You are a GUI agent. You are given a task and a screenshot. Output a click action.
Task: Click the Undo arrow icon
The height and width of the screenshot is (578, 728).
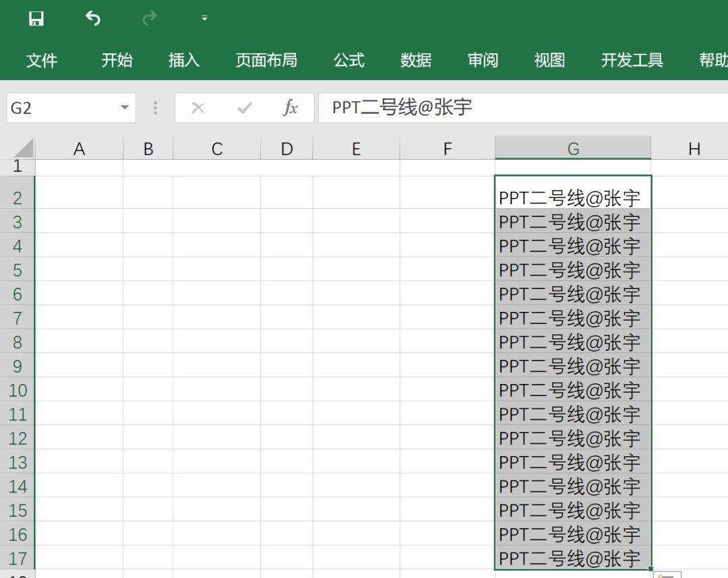click(93, 19)
